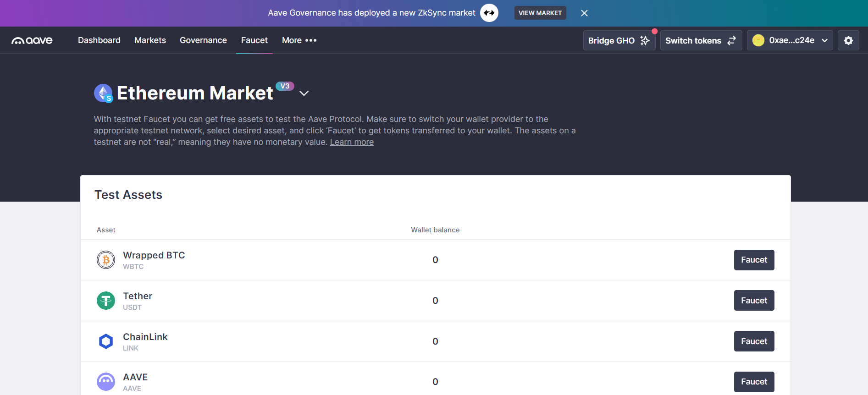Click Faucet button for Tether
Screen dimensions: 868x395
tap(754, 301)
